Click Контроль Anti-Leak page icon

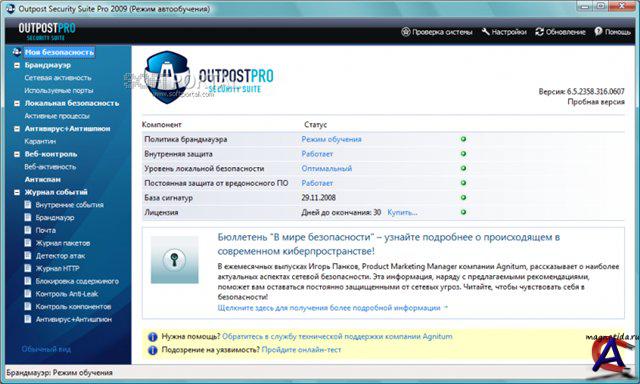pyautogui.click(x=28, y=293)
